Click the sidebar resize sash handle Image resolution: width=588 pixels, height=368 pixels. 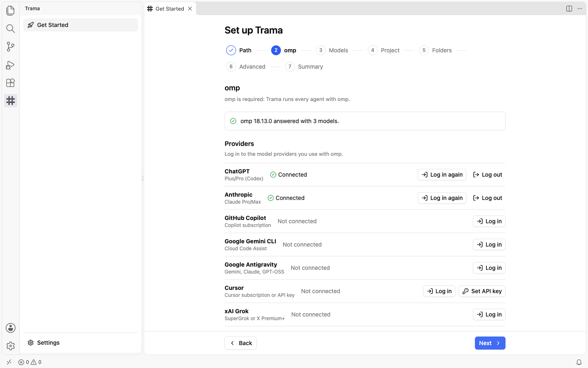point(143,178)
